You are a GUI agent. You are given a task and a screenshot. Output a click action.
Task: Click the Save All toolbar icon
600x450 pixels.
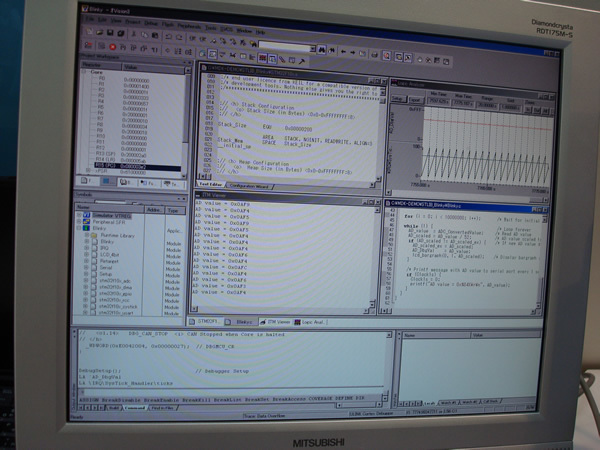click(121, 34)
